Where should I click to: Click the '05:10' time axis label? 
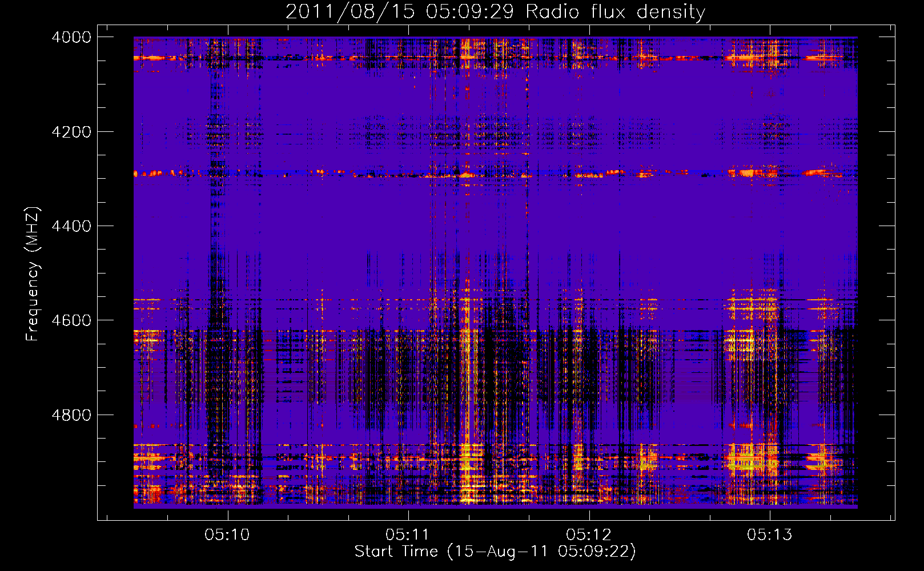[227, 534]
